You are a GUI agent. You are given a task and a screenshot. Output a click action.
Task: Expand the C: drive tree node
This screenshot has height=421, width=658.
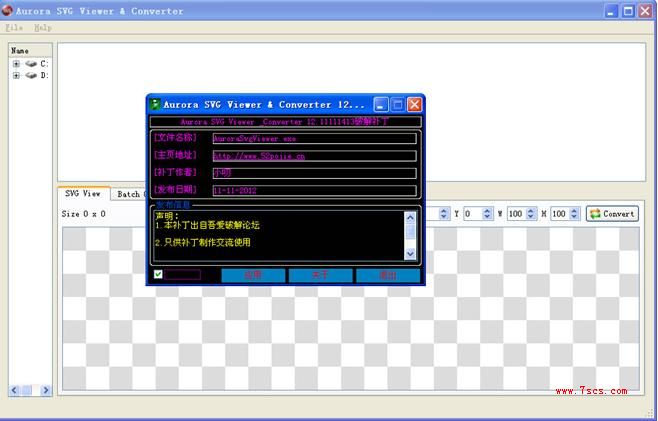point(16,64)
